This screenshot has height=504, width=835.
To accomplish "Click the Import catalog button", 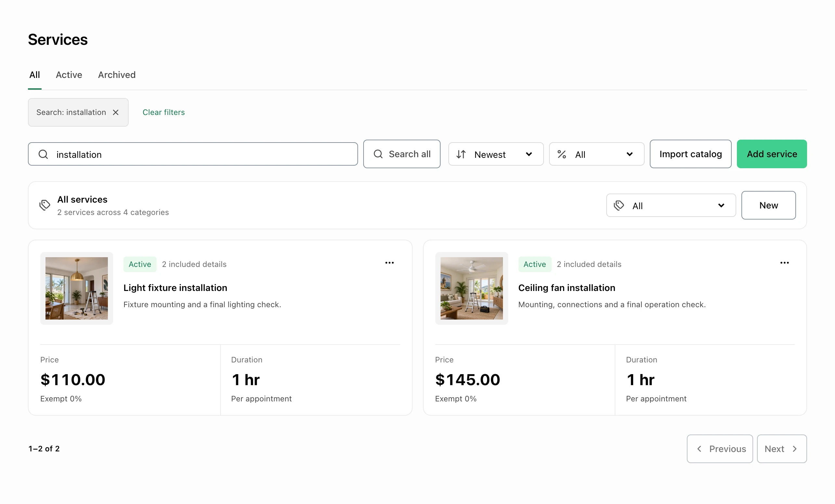I will pos(690,154).
